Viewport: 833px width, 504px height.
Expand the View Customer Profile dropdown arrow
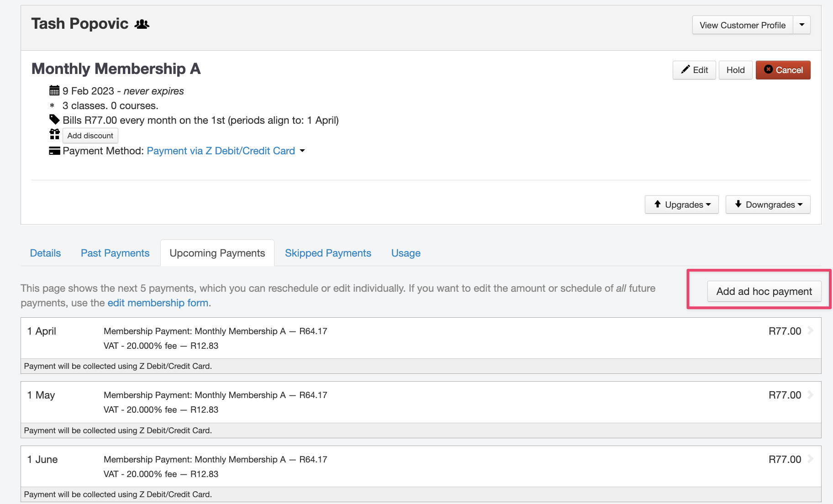(801, 25)
